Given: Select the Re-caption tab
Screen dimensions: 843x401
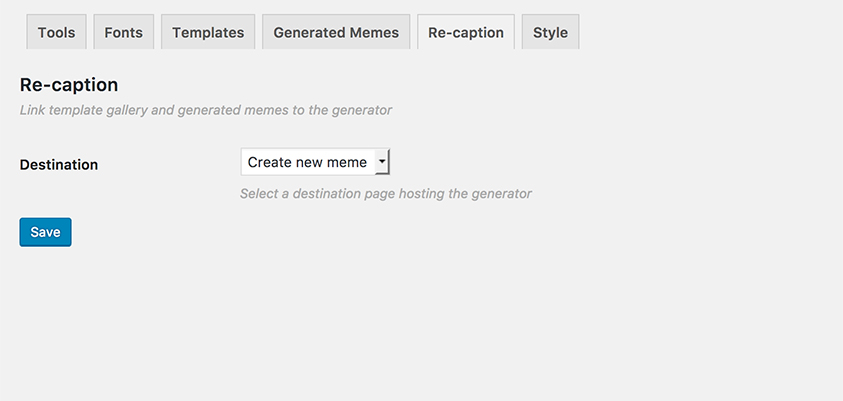Looking at the screenshot, I should coord(466,32).
